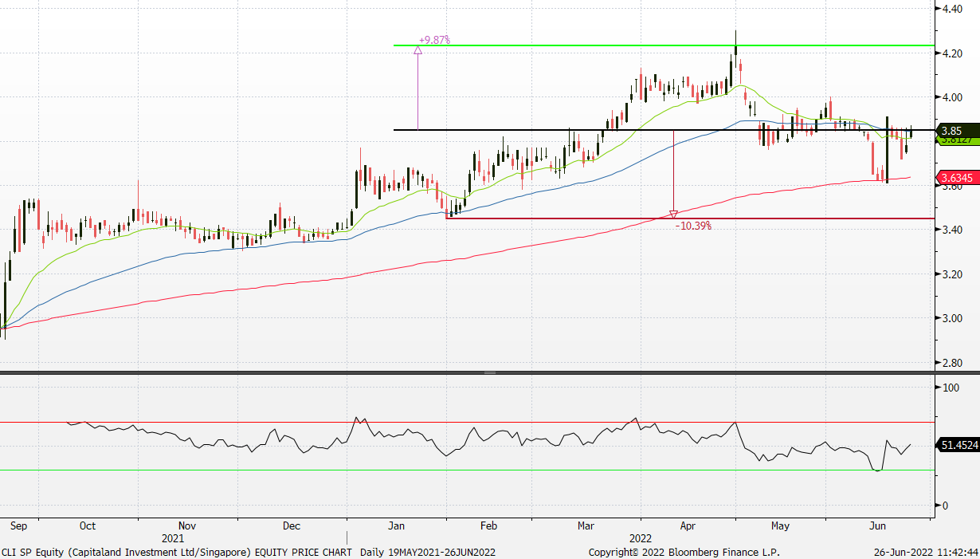Click the 4.20 price axis label
The width and height of the screenshot is (980, 559).
point(951,53)
